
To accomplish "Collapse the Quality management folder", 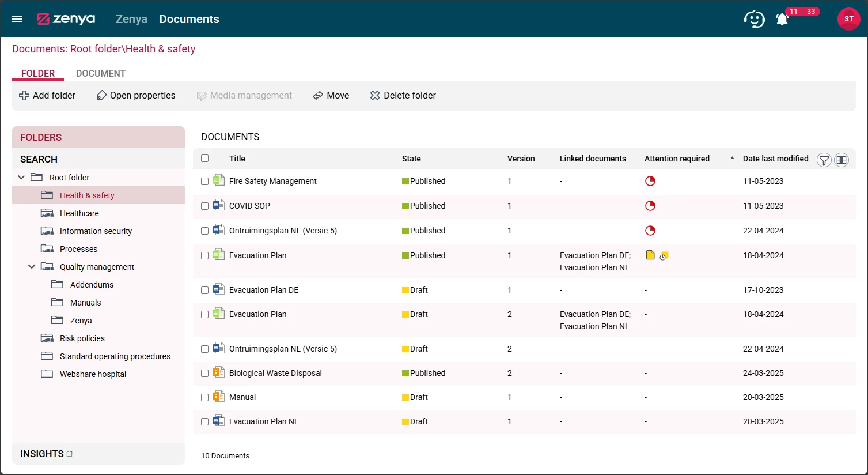I will (32, 267).
